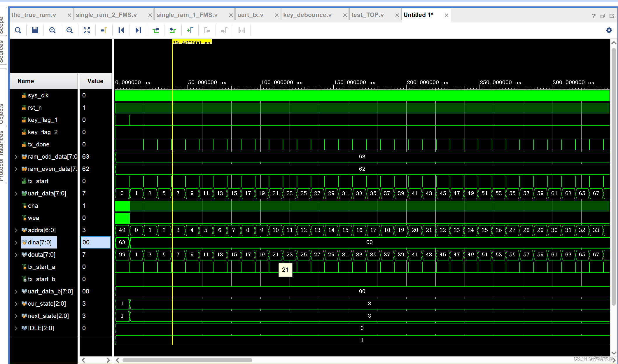Click ram_odd_data value 63
This screenshot has width=618, height=364.
pyautogui.click(x=86, y=157)
